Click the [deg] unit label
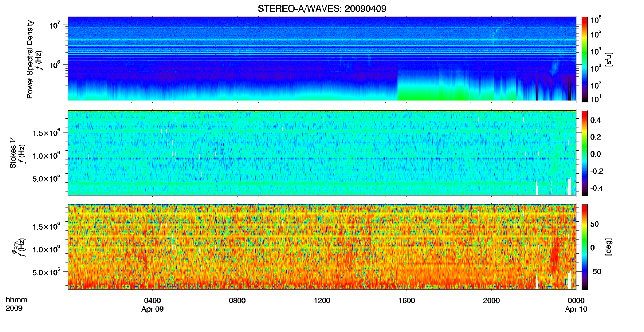 tap(609, 247)
